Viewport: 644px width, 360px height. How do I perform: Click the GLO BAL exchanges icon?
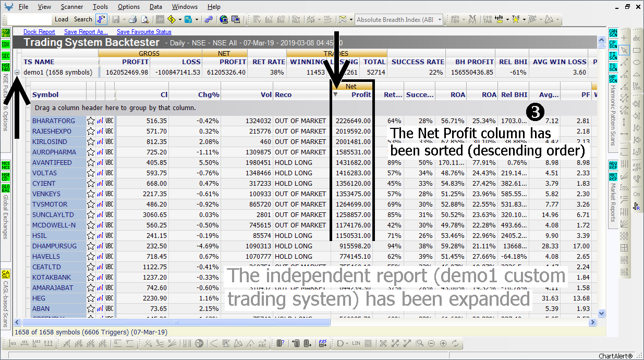tap(6, 188)
